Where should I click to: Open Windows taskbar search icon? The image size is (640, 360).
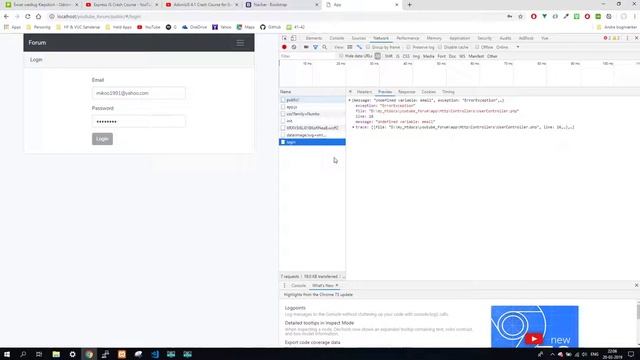(x=23, y=354)
